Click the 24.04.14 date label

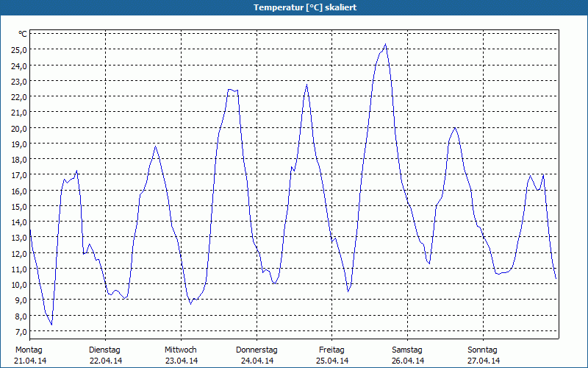(x=257, y=361)
